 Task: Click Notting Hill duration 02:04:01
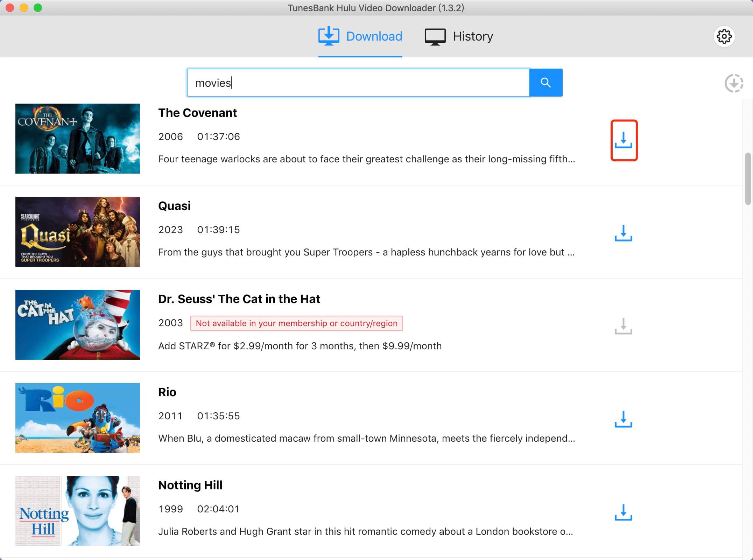tap(218, 509)
